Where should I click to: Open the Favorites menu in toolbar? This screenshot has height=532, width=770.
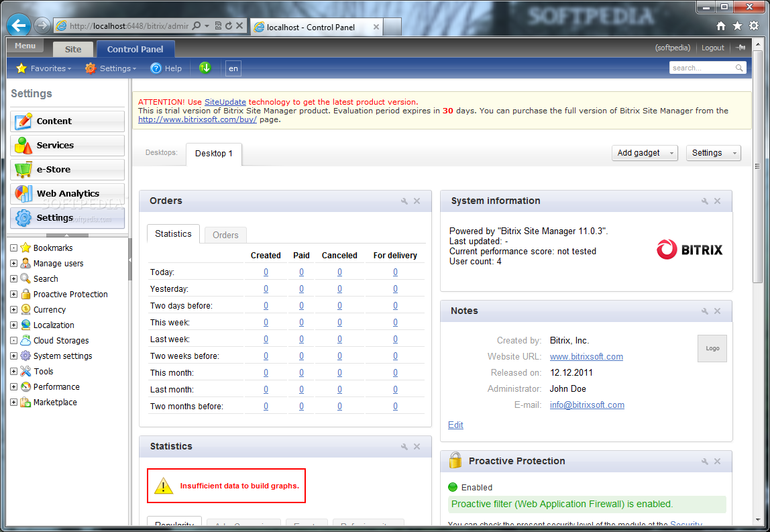point(44,68)
